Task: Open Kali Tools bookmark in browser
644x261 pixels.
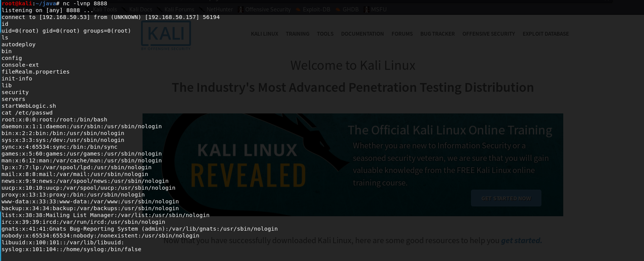Action: [x=101, y=9]
